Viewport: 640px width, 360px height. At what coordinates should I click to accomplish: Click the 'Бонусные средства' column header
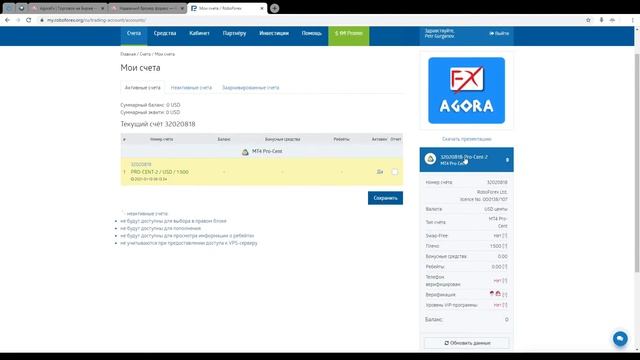tap(282, 140)
